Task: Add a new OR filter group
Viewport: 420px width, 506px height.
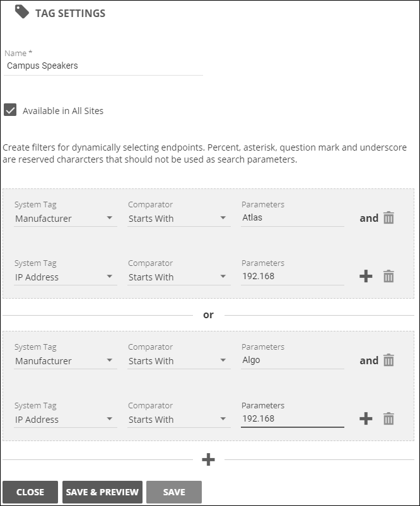Action: 208,459
